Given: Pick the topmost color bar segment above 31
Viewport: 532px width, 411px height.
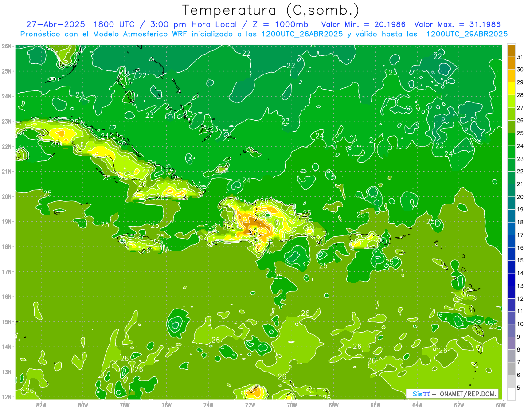Looking at the screenshot, I should (511, 51).
